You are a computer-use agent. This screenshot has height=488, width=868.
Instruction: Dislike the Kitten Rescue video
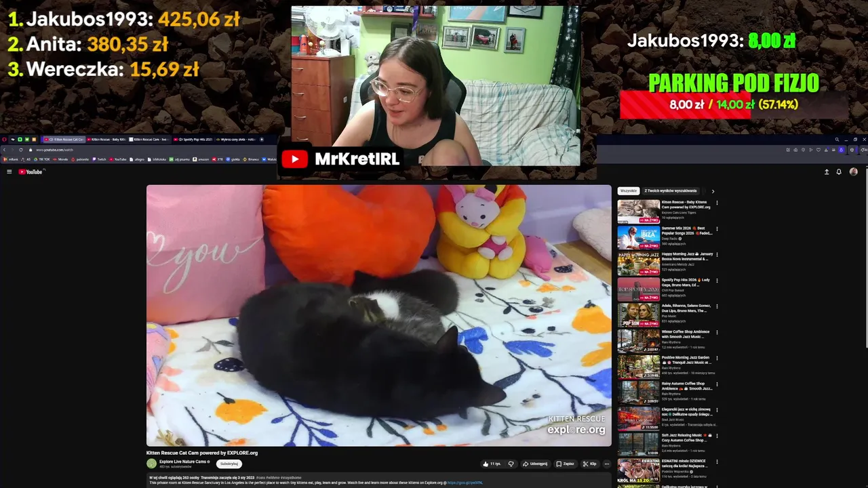[x=511, y=464]
